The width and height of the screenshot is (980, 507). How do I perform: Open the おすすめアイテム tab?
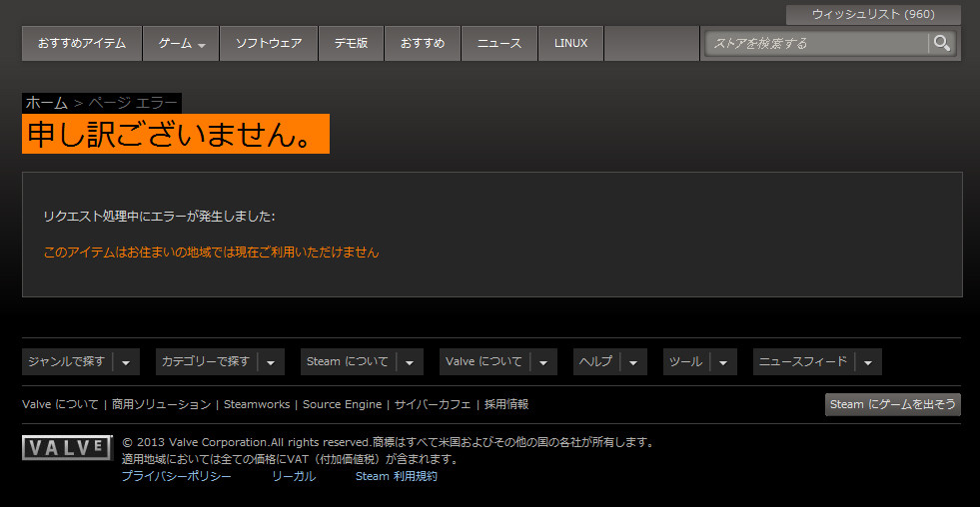pyautogui.click(x=82, y=44)
